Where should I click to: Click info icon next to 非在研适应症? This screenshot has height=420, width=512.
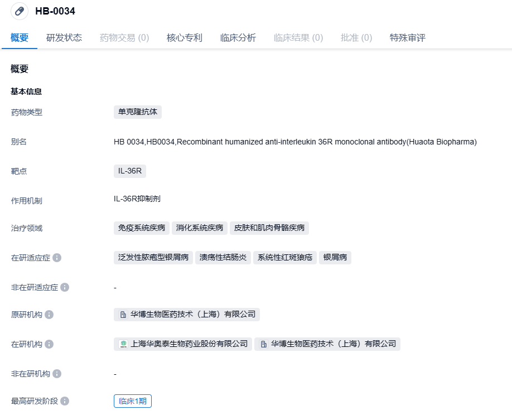point(65,287)
